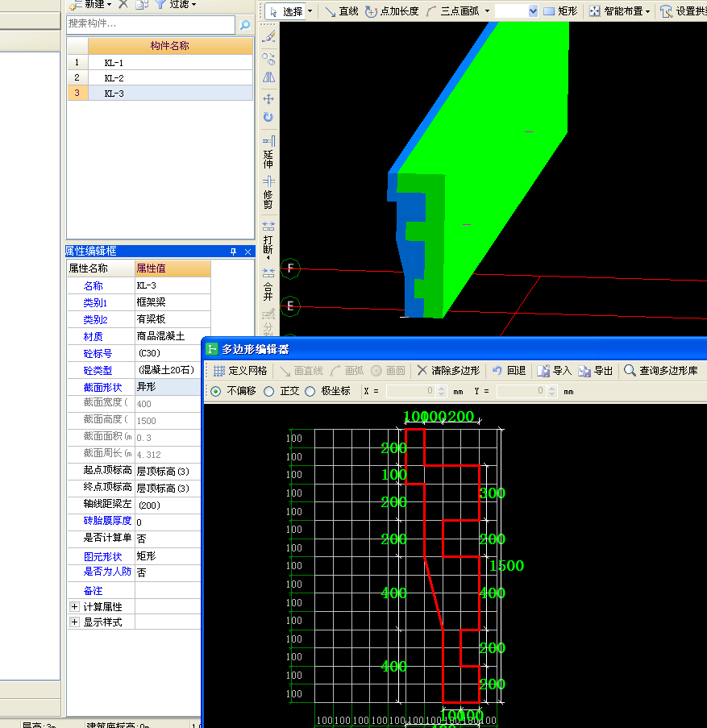Image resolution: width=707 pixels, height=728 pixels.
Task: Click the Y coordinate input field
Action: pyautogui.click(x=522, y=391)
